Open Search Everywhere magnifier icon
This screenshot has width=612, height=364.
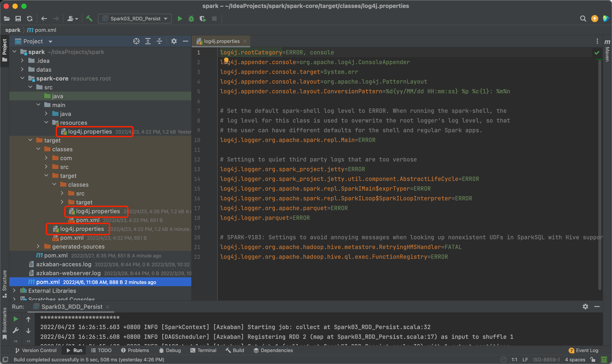[x=583, y=19]
